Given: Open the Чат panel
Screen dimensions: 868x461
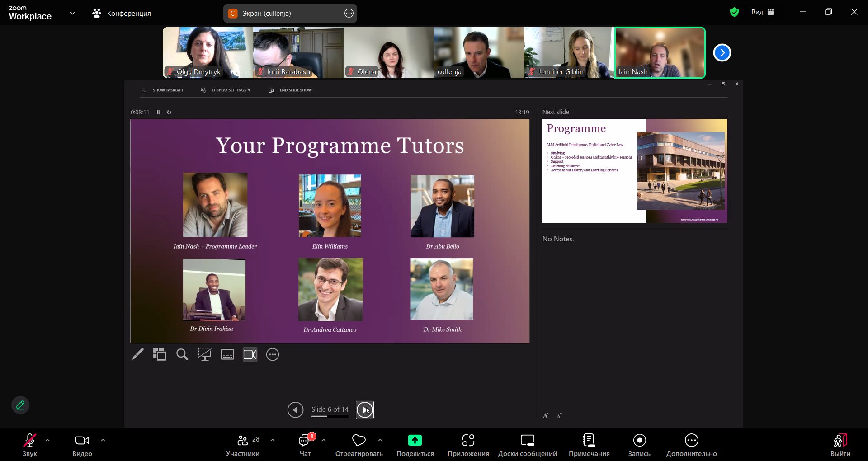Looking at the screenshot, I should (x=305, y=445).
